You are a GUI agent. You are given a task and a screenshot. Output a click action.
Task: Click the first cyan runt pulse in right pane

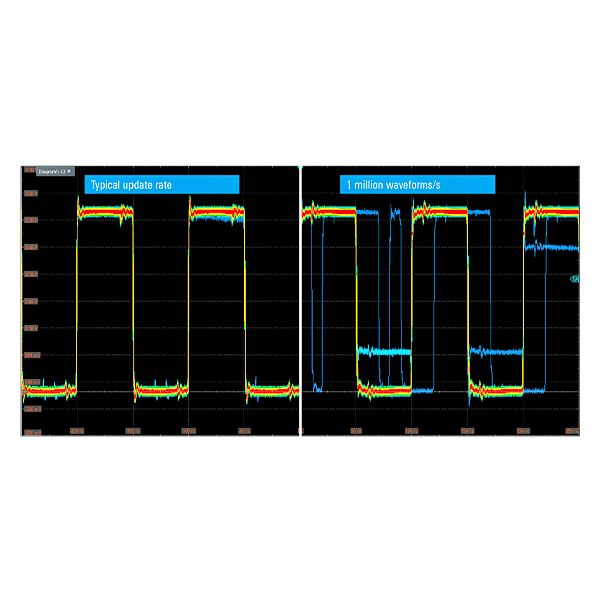point(385,351)
